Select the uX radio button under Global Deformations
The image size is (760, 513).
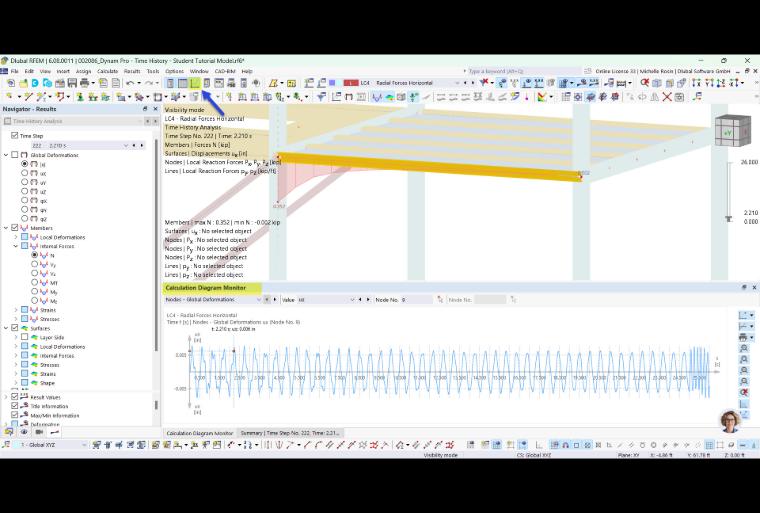click(25, 173)
